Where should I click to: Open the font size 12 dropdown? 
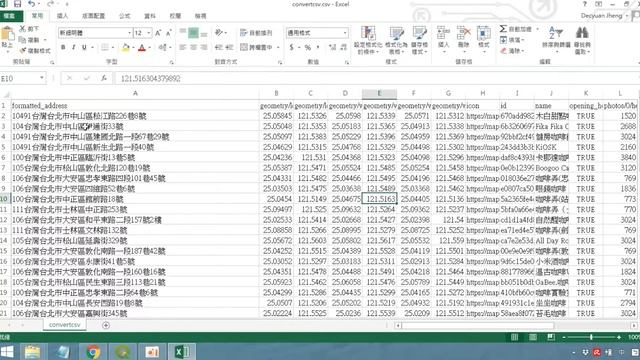tap(149, 33)
